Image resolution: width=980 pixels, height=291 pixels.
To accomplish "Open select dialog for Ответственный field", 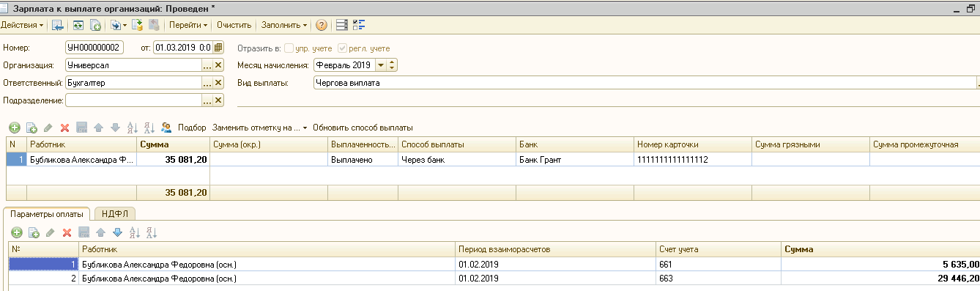I will click(x=207, y=83).
